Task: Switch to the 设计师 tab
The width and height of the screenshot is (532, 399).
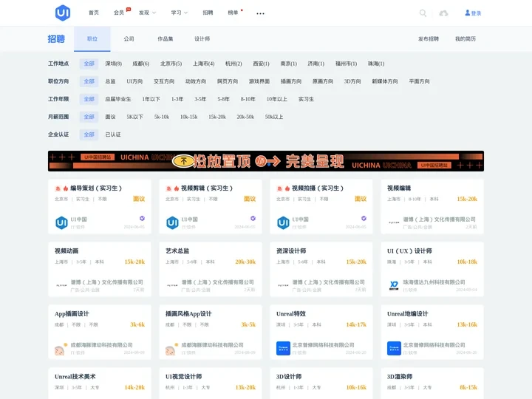Action: 202,39
